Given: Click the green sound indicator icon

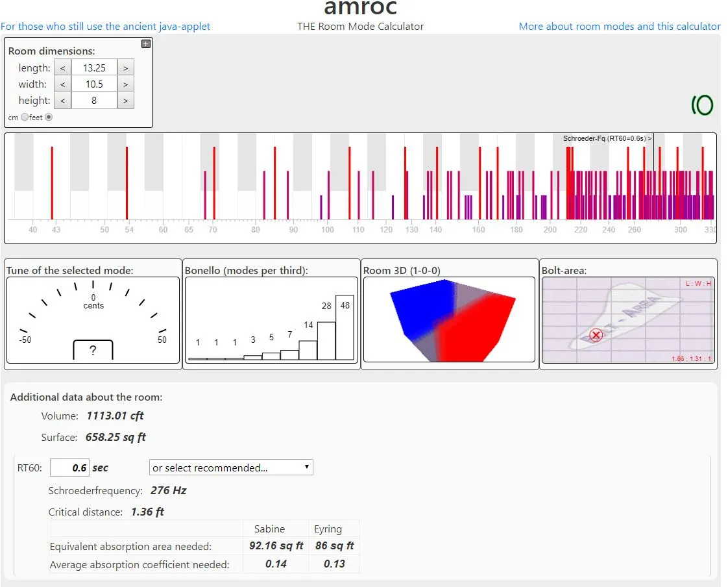Looking at the screenshot, I should click(702, 105).
